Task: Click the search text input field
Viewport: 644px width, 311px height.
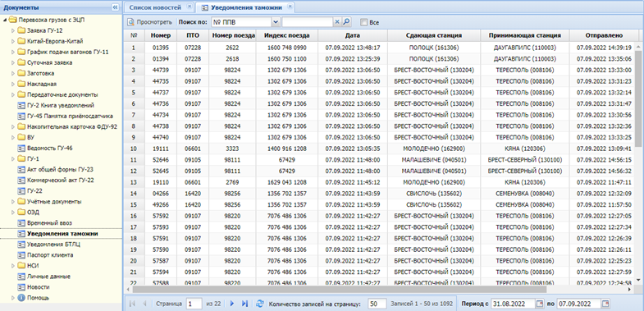Action: [307, 22]
